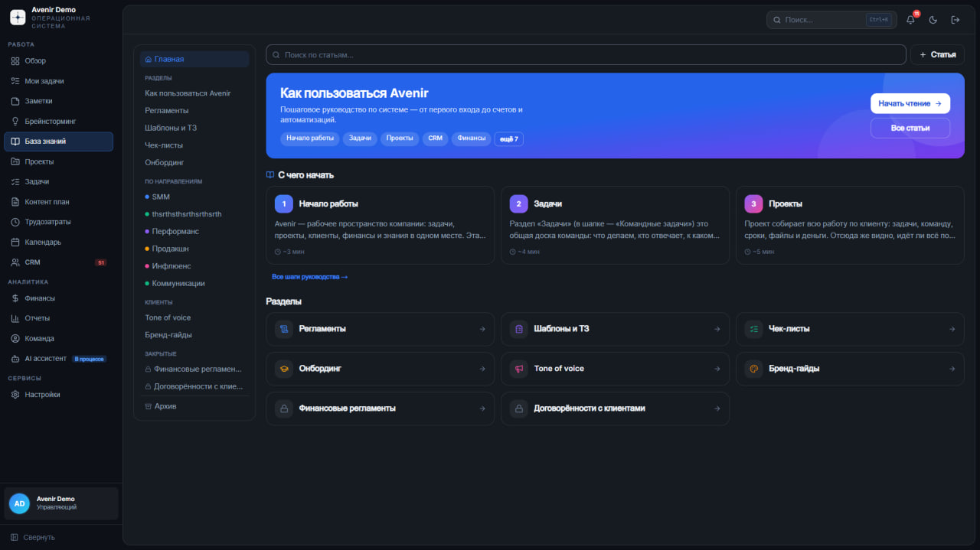Select Продакшн direction in nav
Viewport: 980px width, 550px height.
tap(194, 249)
